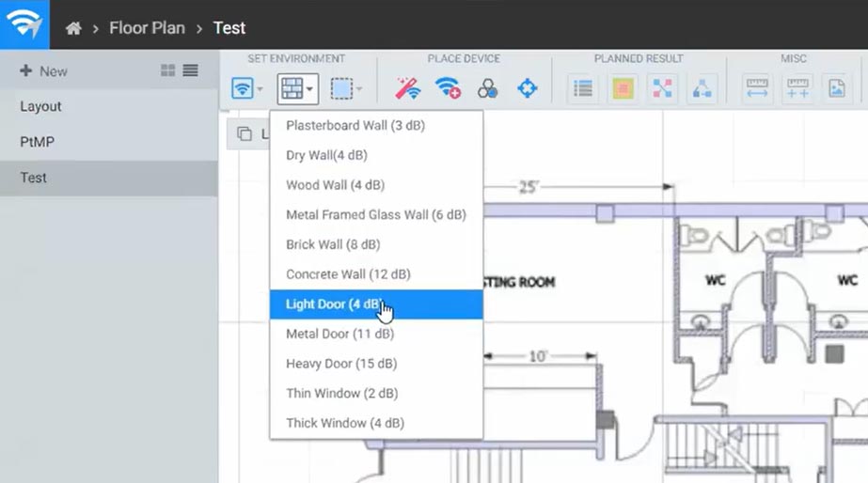Select the Layout plan in sidebar

click(x=40, y=106)
